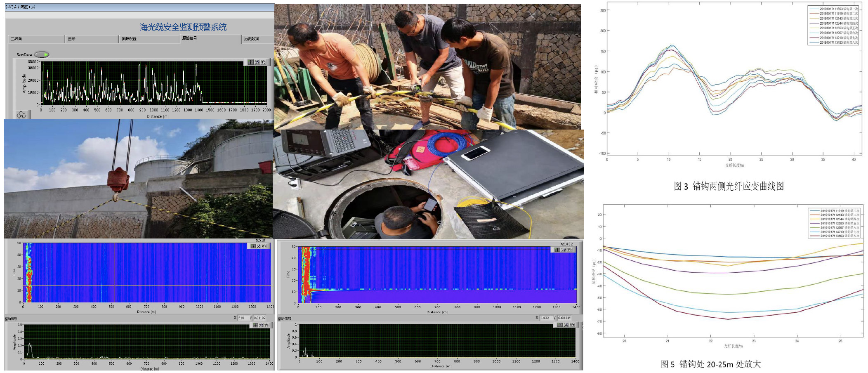Click the X field showing 518
The width and height of the screenshot is (868, 373).
click(x=243, y=318)
